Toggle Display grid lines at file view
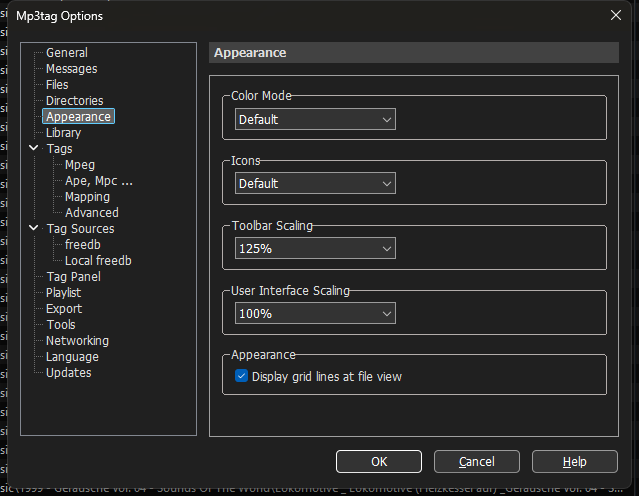Viewport: 639px width, 496px height. (241, 376)
